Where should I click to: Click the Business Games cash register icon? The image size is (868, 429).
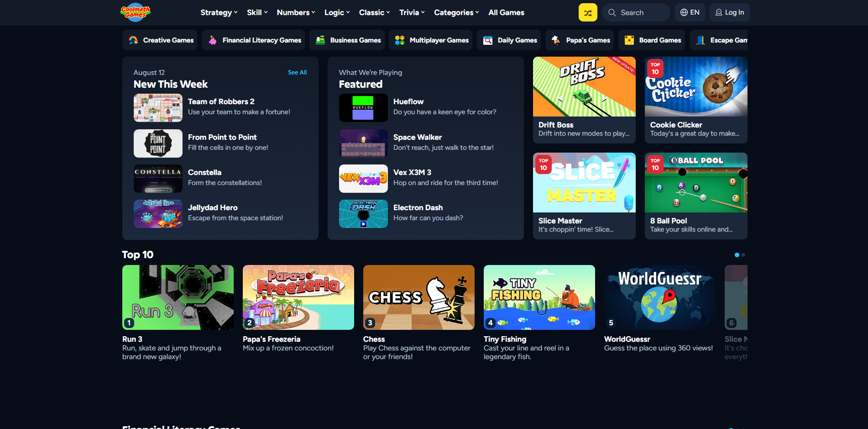[x=320, y=40]
